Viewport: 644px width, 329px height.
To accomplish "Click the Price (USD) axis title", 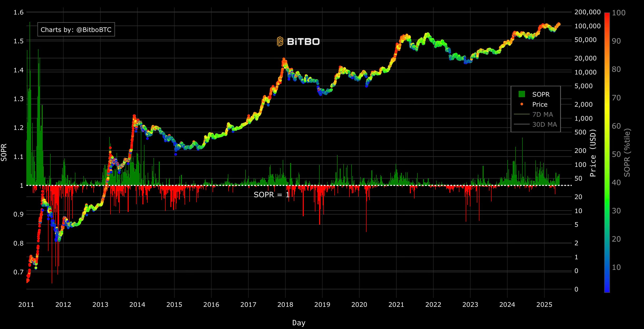I will click(593, 153).
